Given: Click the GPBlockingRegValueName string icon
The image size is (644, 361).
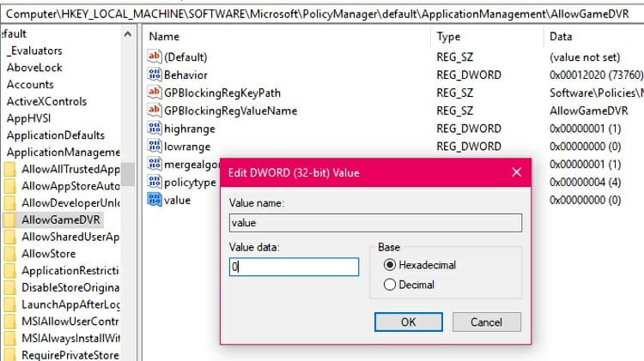Looking at the screenshot, I should click(x=154, y=111).
